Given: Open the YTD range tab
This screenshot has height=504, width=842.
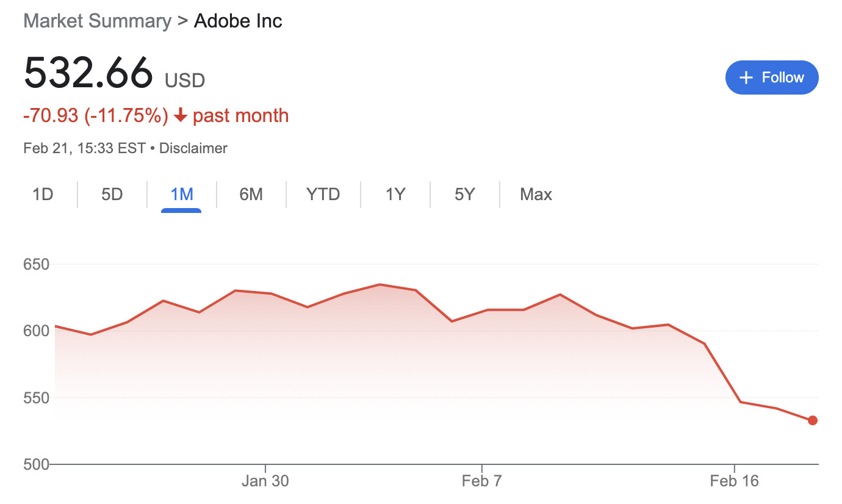Looking at the screenshot, I should [323, 195].
